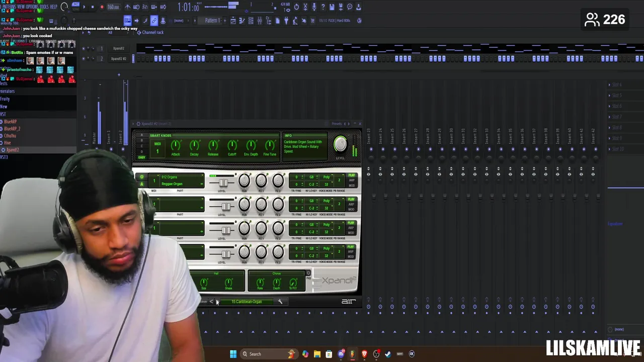Open the Hall effect type dropdown
644x362 pixels.
tap(216, 273)
